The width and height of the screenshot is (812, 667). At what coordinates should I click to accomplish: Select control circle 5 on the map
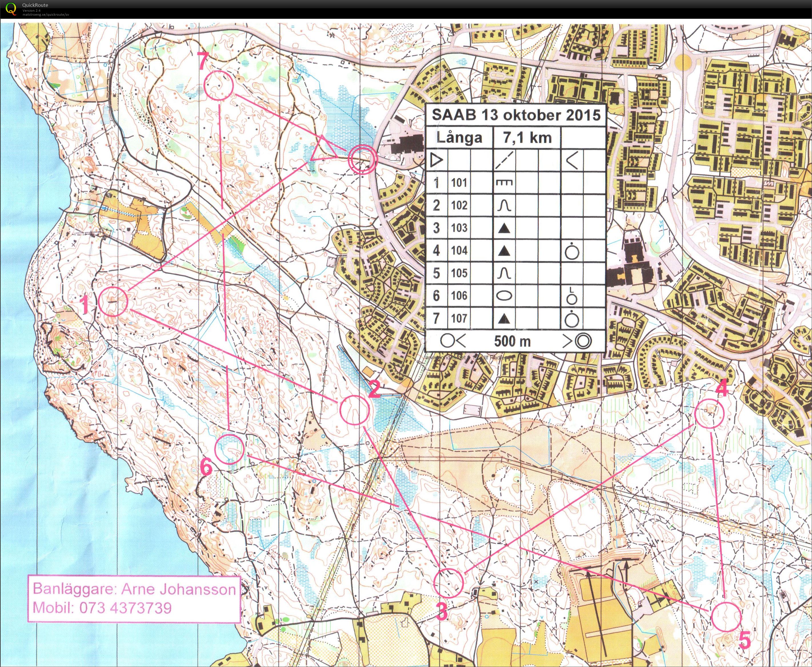click(726, 617)
